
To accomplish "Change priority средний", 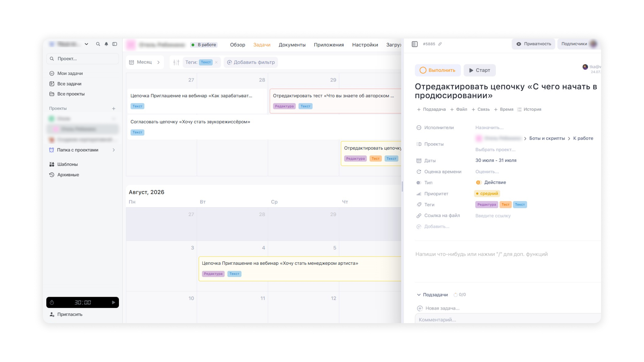I will click(487, 194).
